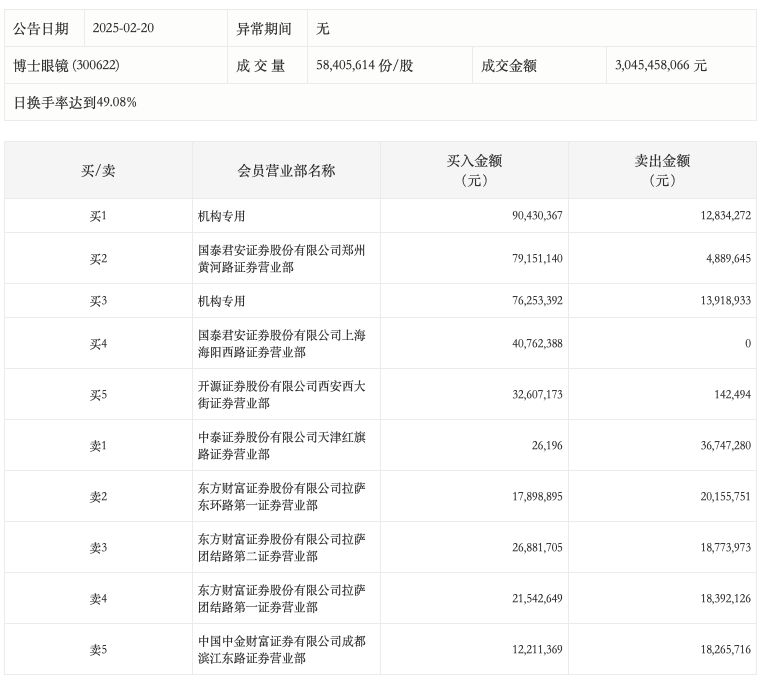
Task: Click the stock name 博士眼镜 (300622)
Action: (66, 65)
